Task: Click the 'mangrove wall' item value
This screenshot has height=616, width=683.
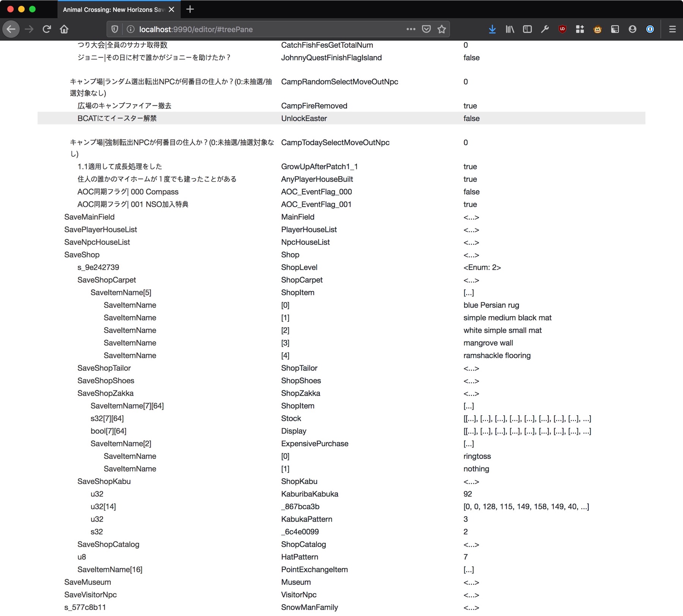Action: 488,343
